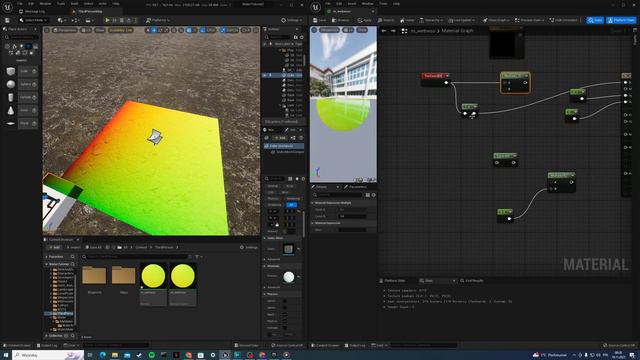Viewport: 640px width, 360px height.
Task: Click Add button in Content Browser
Action: 54,247
